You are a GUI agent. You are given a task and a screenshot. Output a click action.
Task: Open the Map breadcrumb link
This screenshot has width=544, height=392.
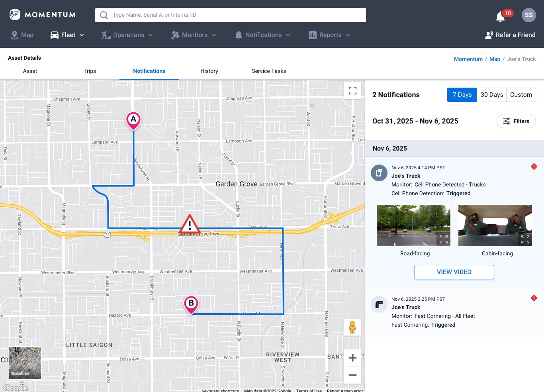point(495,59)
